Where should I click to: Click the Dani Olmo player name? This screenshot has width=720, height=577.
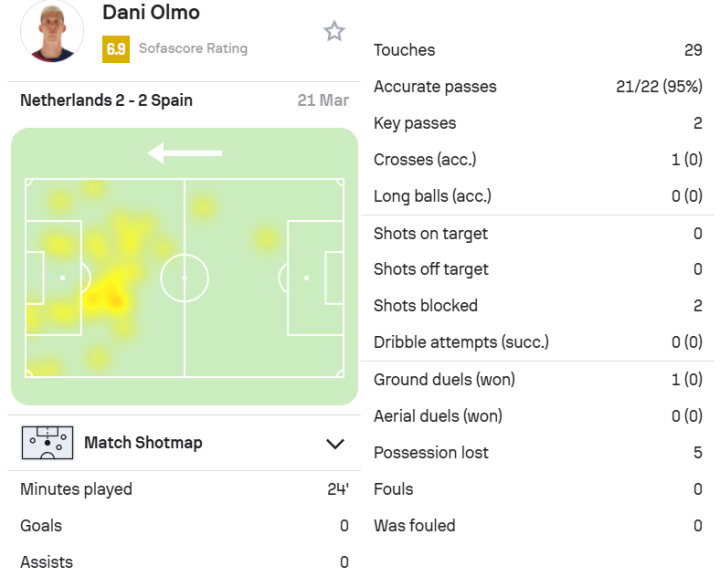click(x=151, y=13)
